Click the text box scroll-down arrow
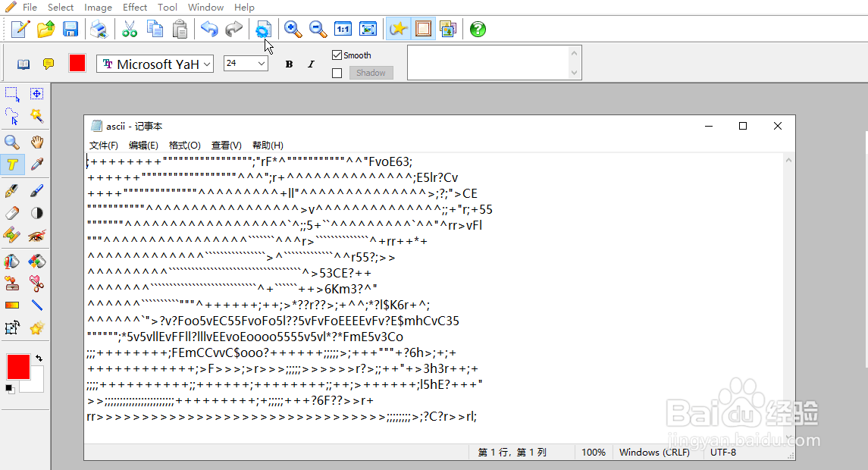 pyautogui.click(x=574, y=73)
